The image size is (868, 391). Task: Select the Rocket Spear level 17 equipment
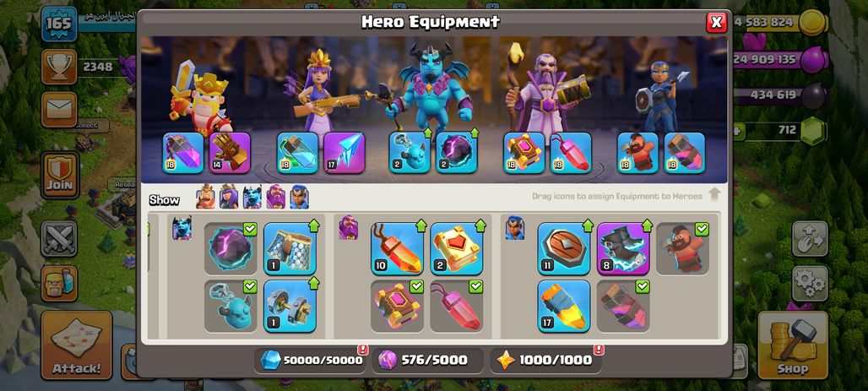click(x=563, y=306)
